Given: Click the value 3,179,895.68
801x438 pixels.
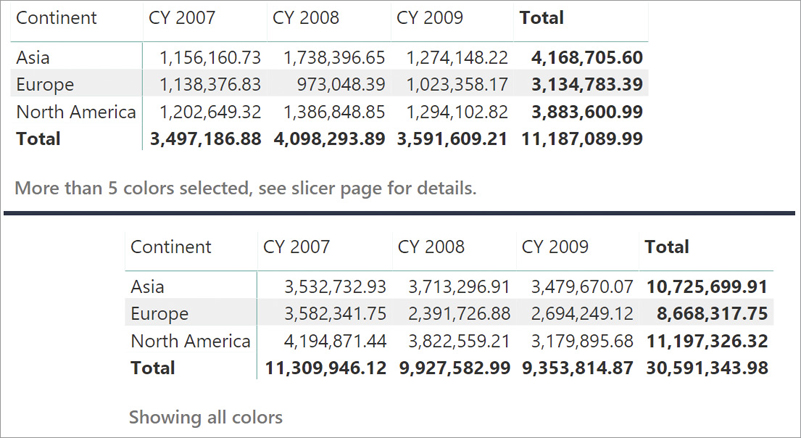Looking at the screenshot, I should pos(582,341).
